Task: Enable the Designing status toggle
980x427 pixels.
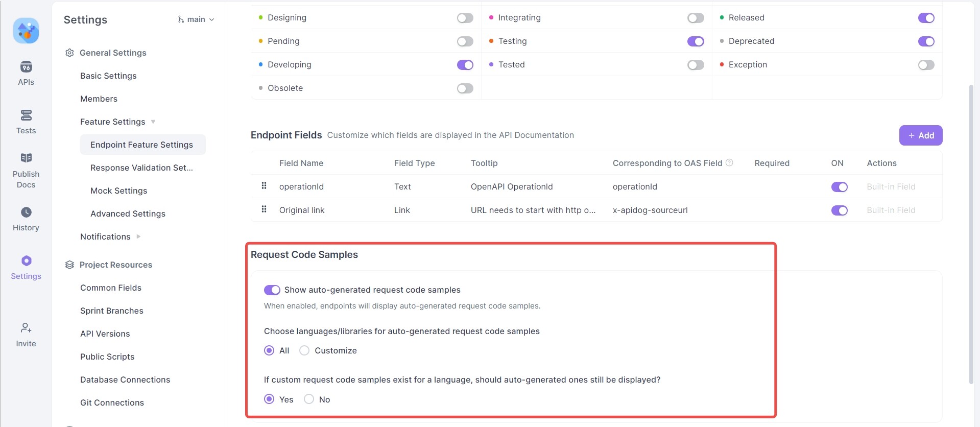Action: click(x=465, y=18)
